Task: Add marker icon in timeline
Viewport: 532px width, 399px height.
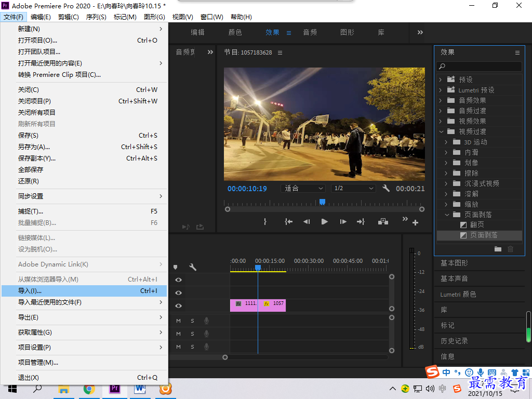Action: coord(176,268)
